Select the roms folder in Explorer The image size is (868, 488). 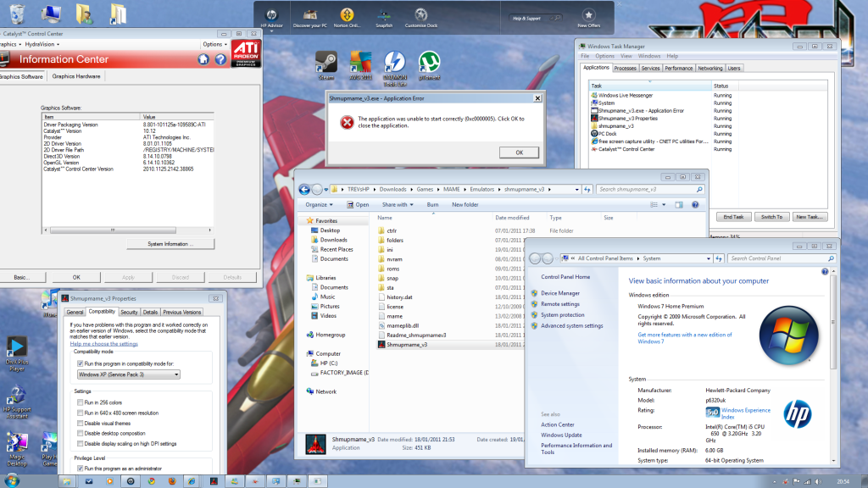393,269
